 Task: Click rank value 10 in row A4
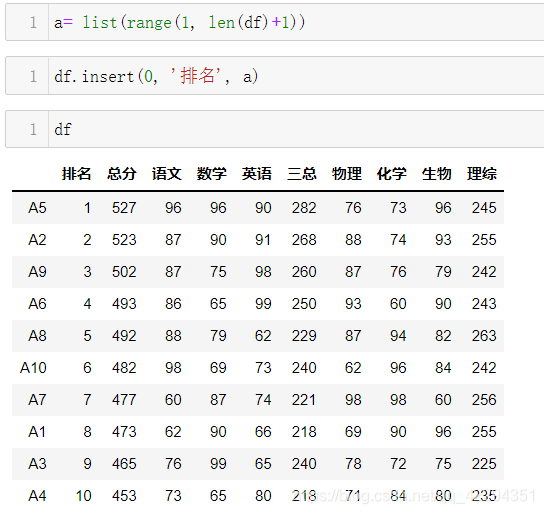coord(84,496)
